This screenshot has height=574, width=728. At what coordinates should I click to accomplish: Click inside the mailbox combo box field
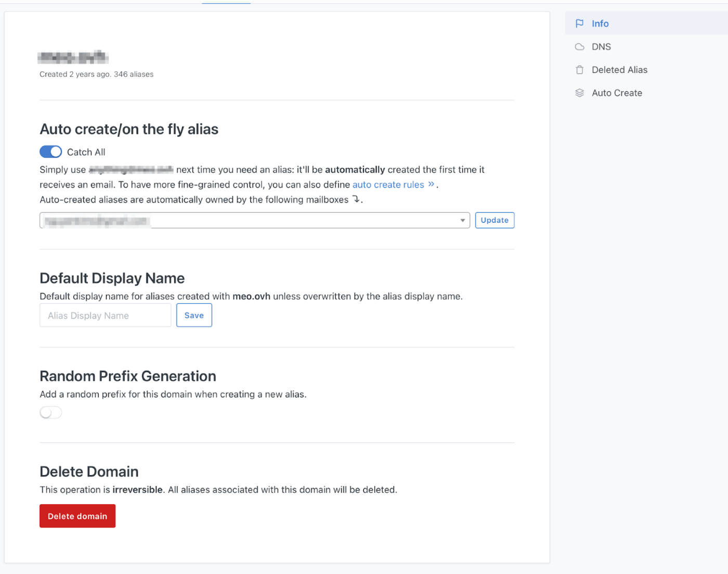coord(234,220)
